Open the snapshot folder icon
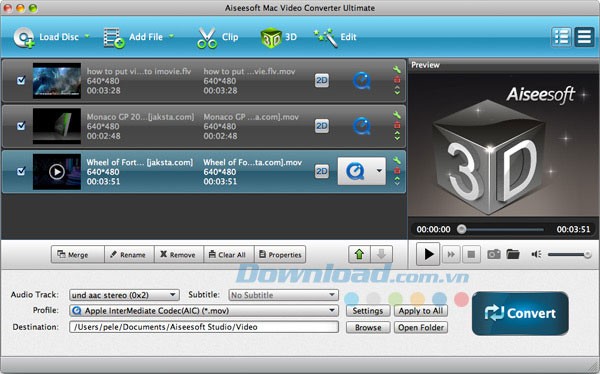Image resolution: width=600 pixels, height=374 pixels. click(x=513, y=254)
